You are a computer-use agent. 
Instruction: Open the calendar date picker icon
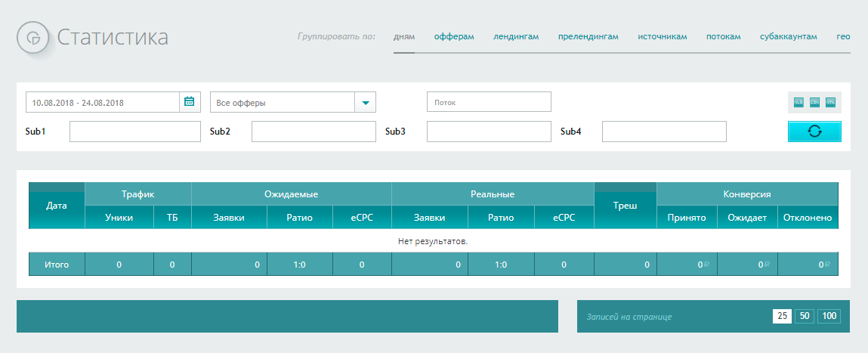pos(190,101)
